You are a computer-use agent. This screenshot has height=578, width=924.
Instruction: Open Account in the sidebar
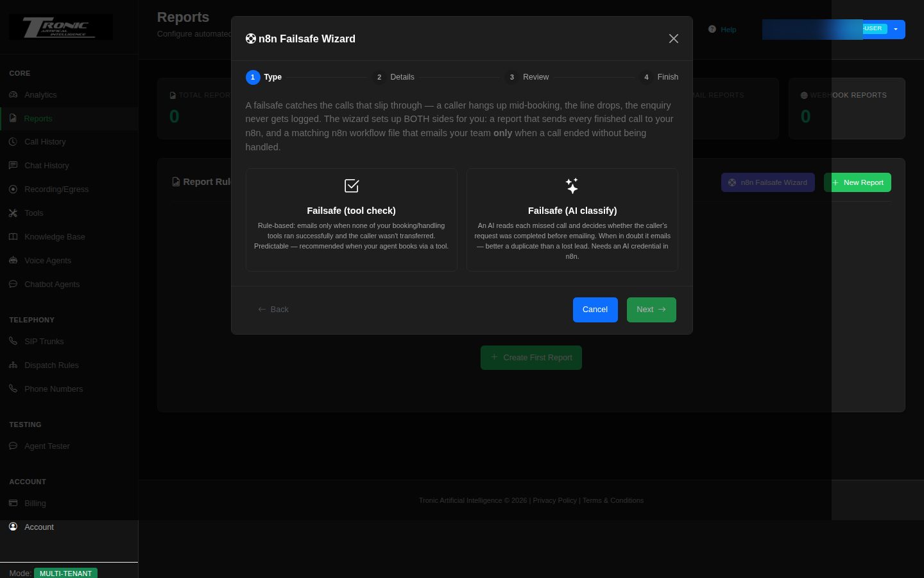click(x=69, y=527)
